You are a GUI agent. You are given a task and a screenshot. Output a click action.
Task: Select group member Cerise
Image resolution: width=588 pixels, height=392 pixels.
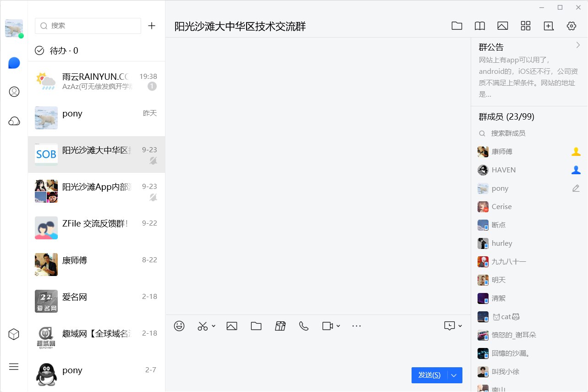pos(529,207)
